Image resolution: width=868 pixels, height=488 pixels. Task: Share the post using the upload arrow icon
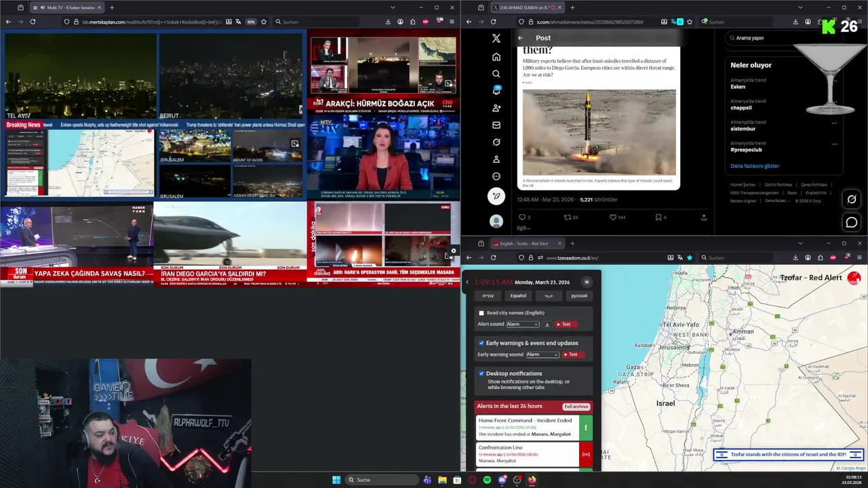coord(704,217)
